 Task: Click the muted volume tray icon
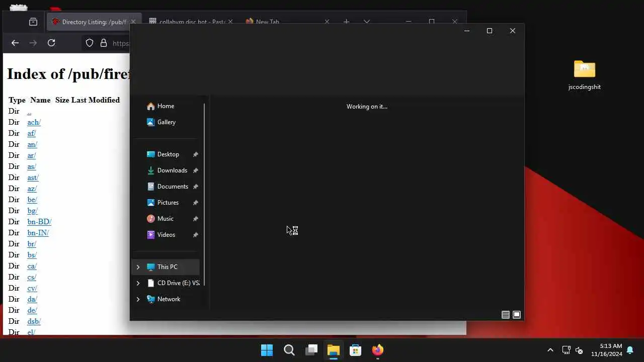[579, 350]
